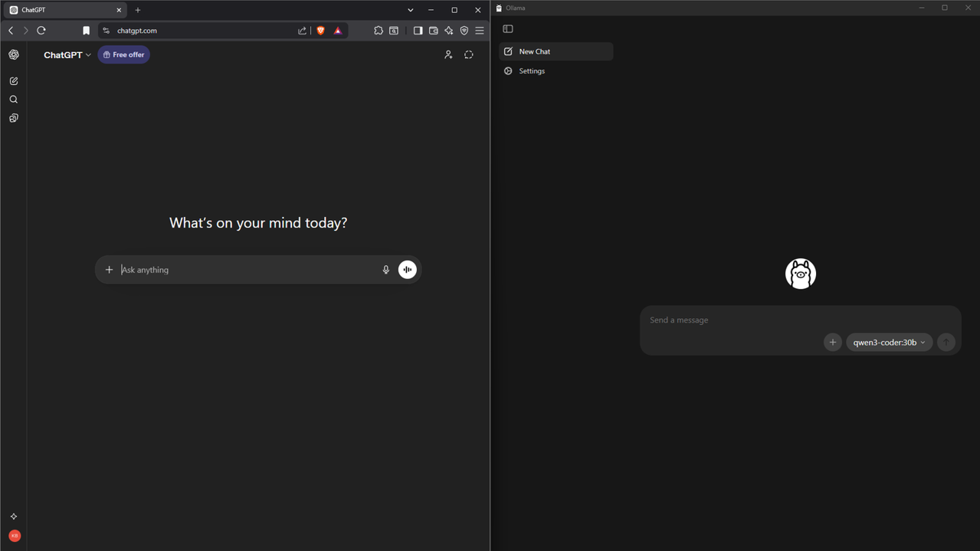Open a new browser tab

click(x=138, y=10)
